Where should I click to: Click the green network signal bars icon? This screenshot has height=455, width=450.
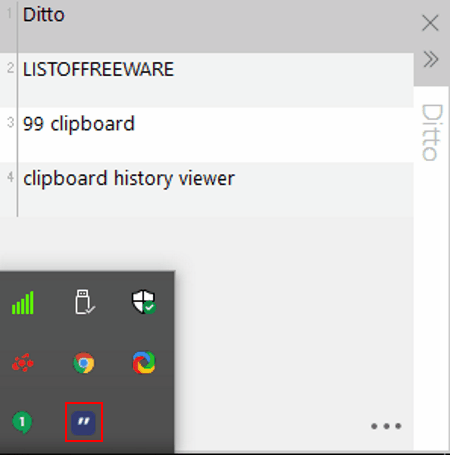point(23,303)
